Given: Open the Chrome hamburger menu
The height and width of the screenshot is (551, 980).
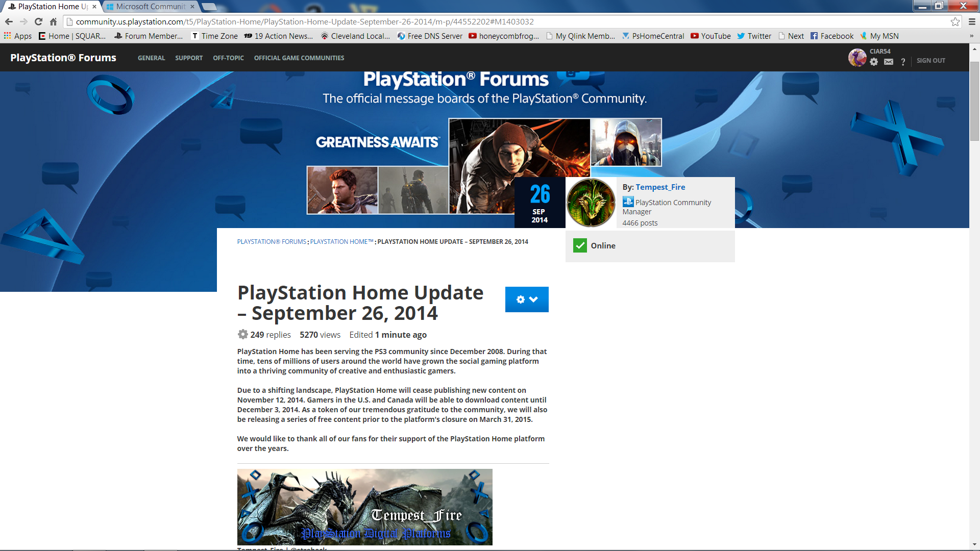Looking at the screenshot, I should coord(972,21).
